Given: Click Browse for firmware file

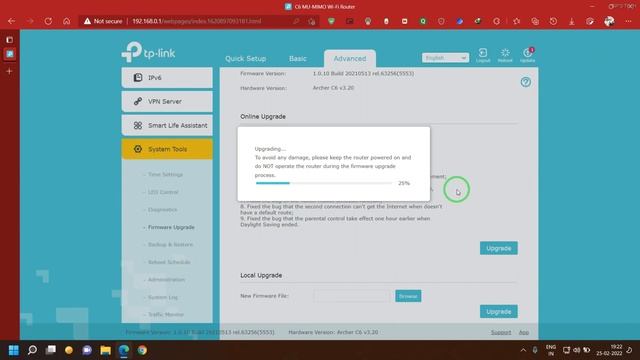Looking at the screenshot, I should [x=408, y=296].
